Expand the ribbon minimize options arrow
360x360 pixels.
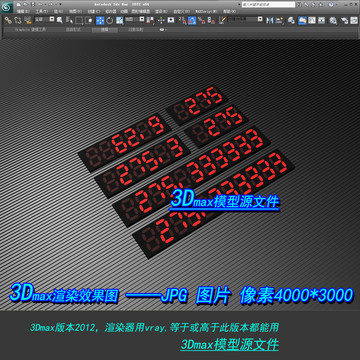point(166,30)
